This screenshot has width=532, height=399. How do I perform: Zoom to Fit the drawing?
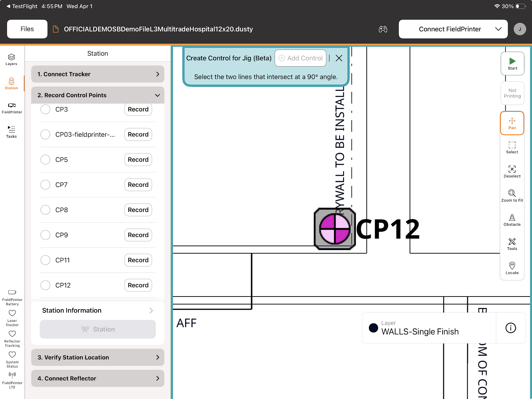pos(512,196)
